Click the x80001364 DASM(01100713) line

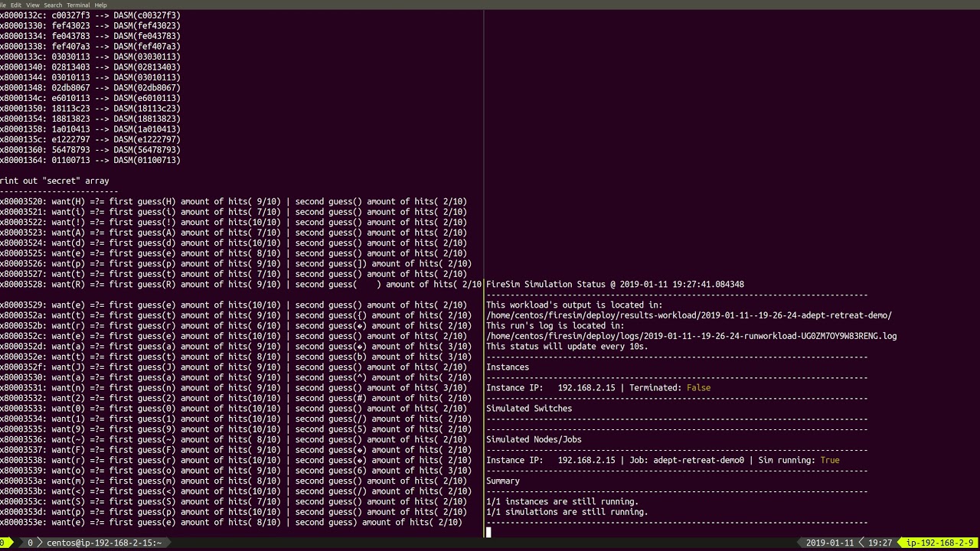point(90,160)
